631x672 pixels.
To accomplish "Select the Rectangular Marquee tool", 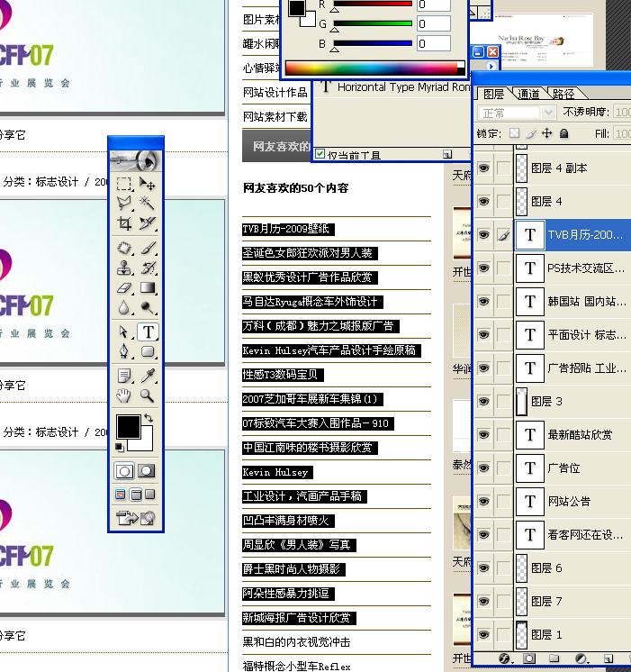I will pos(124,184).
